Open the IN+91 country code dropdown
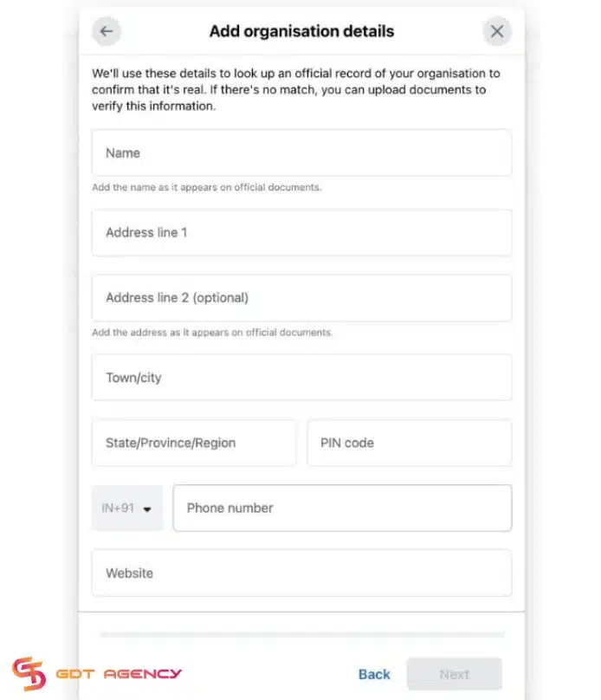Viewport: 601px width, 700px height. tap(126, 509)
